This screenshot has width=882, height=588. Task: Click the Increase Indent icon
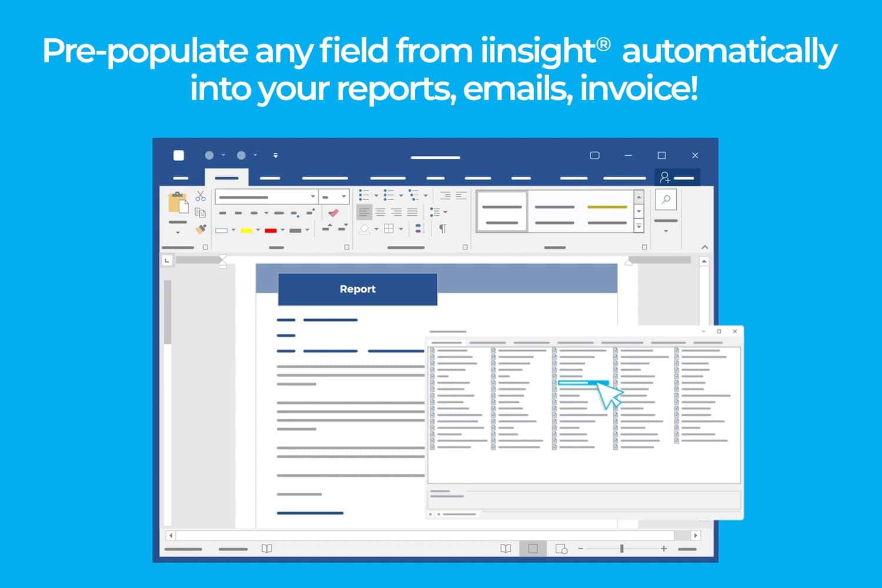[461, 195]
